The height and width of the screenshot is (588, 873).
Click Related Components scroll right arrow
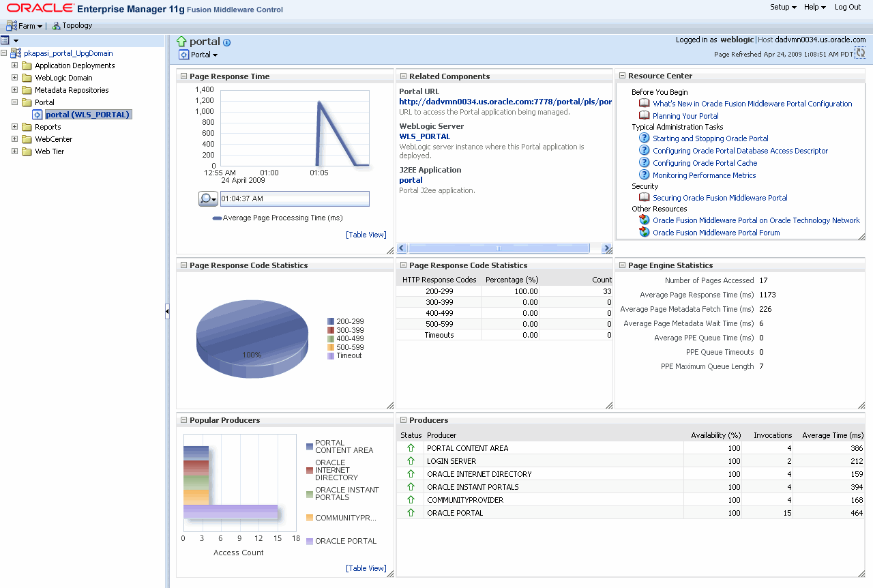coord(606,248)
